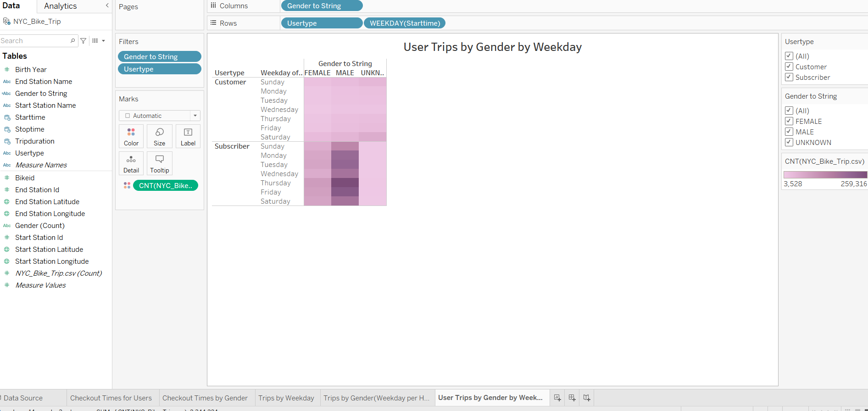
Task: Open the Size marks card
Action: pos(160,136)
